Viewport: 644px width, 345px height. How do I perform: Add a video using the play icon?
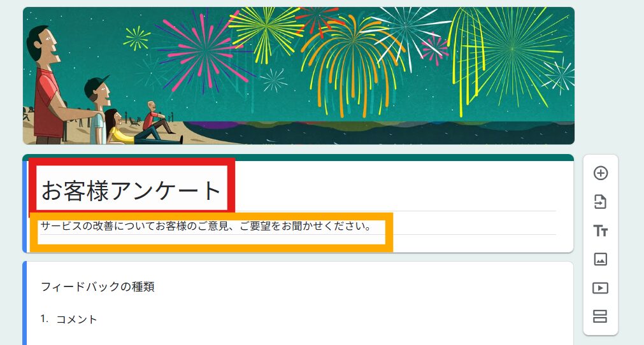tap(601, 288)
